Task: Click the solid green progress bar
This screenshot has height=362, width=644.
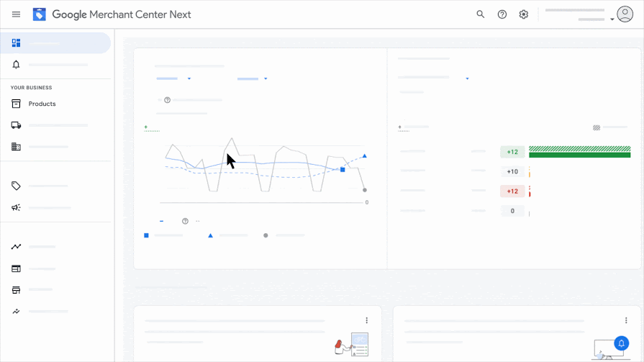Action: pos(579,155)
